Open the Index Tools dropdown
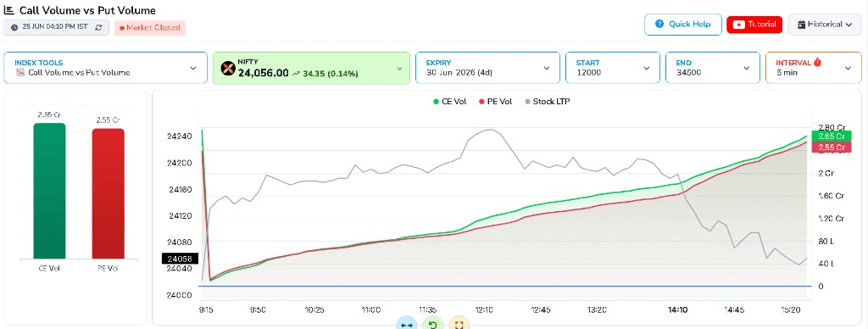 coord(105,68)
